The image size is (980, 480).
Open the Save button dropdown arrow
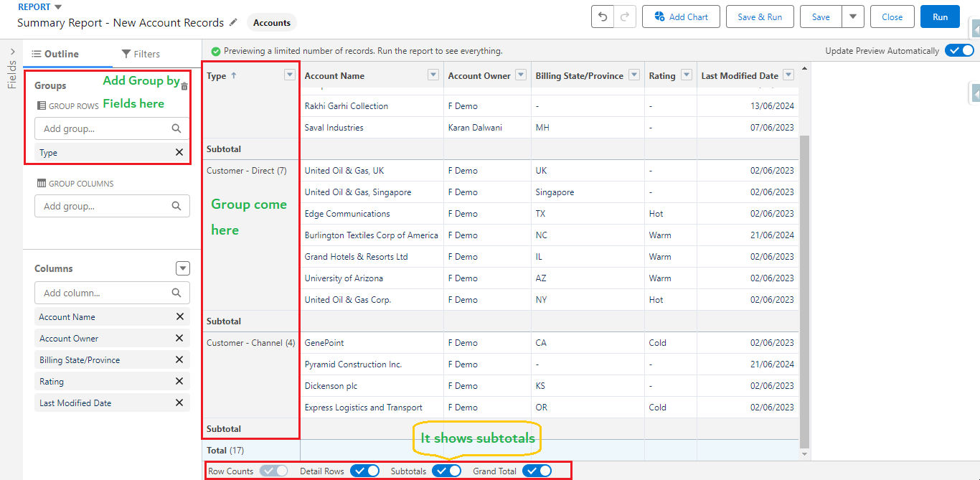click(x=852, y=17)
